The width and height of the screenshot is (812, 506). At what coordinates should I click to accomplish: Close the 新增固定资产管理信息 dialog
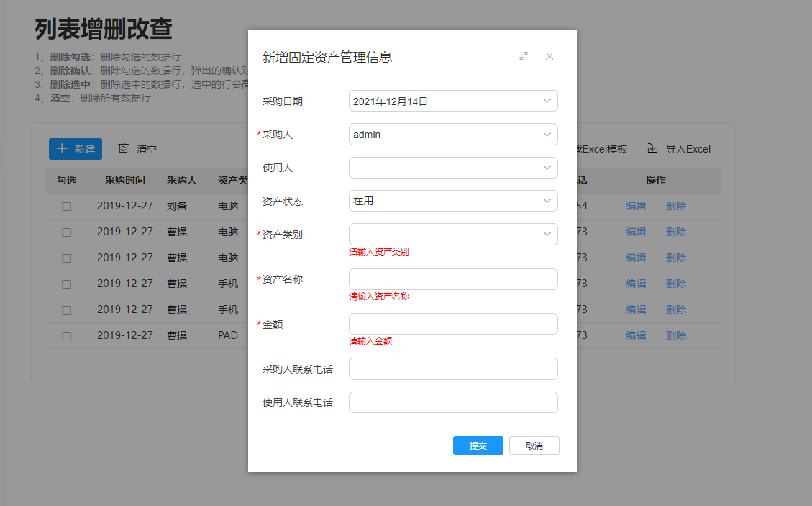pos(549,55)
